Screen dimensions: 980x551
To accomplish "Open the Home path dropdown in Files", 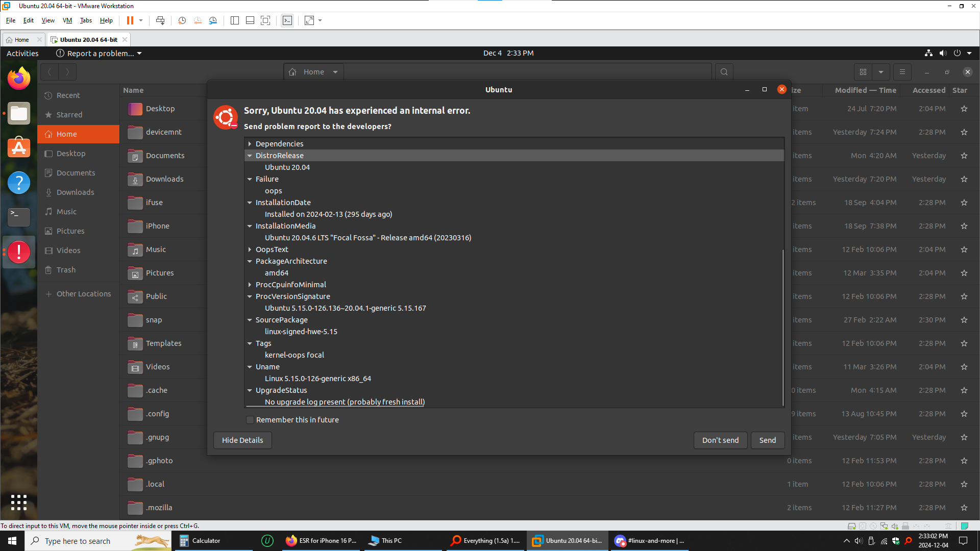I will (335, 72).
